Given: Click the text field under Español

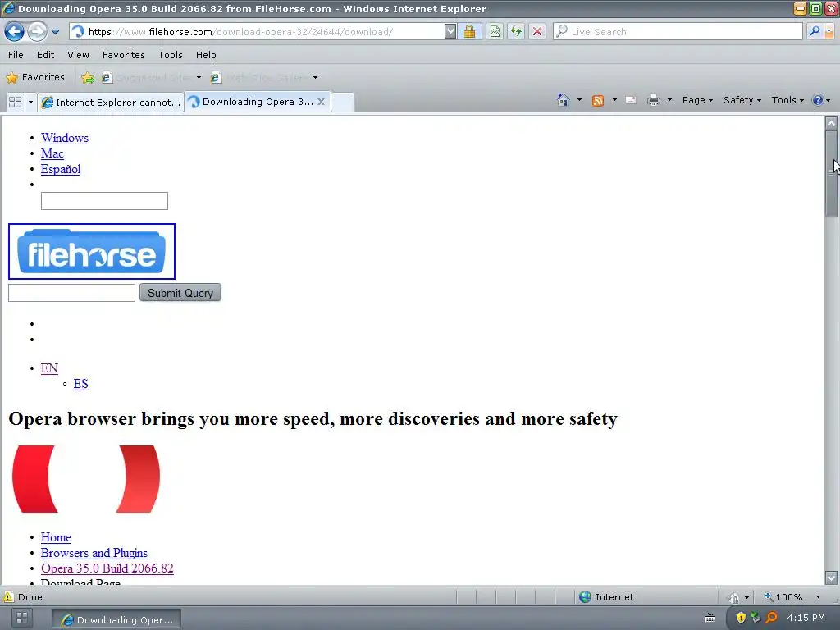Looking at the screenshot, I should tap(104, 201).
